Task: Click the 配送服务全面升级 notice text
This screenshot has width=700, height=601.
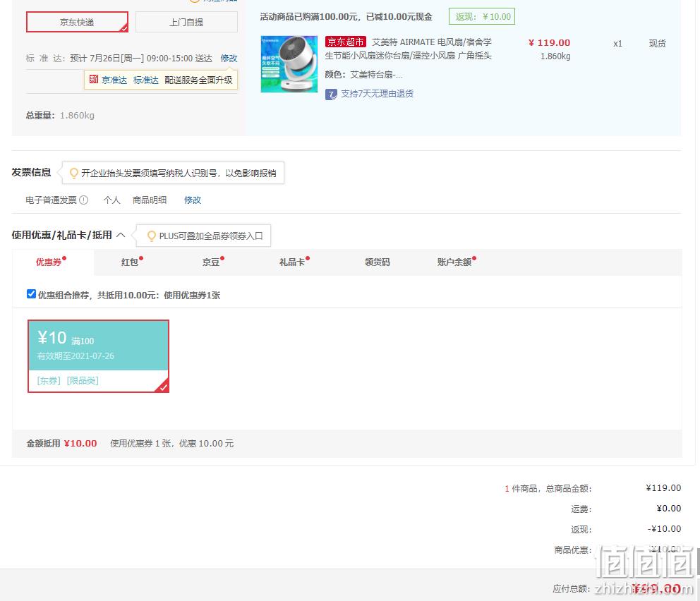Action: [x=199, y=80]
